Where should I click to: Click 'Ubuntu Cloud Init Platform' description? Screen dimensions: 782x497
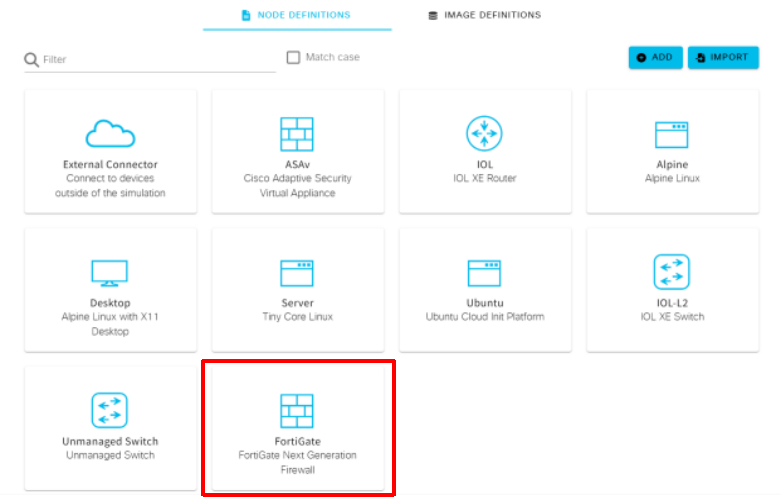[x=485, y=317]
